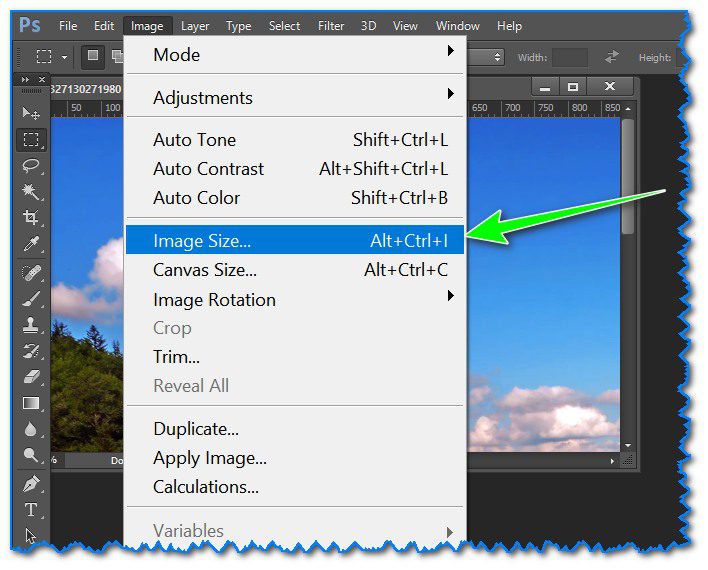Image resolution: width=708 pixels, height=570 pixels.
Task: Open the Layer menu
Action: pos(195,26)
